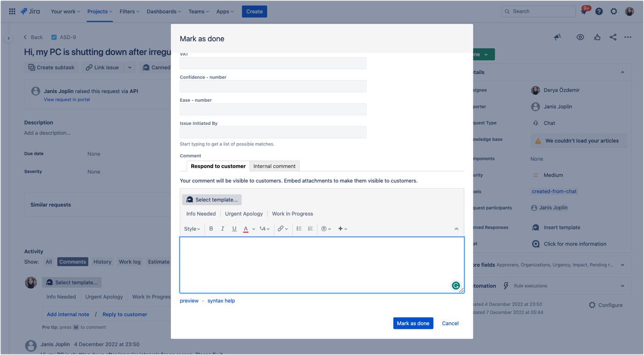
Task: Apply underline formatting in the comment editor
Action: click(234, 228)
